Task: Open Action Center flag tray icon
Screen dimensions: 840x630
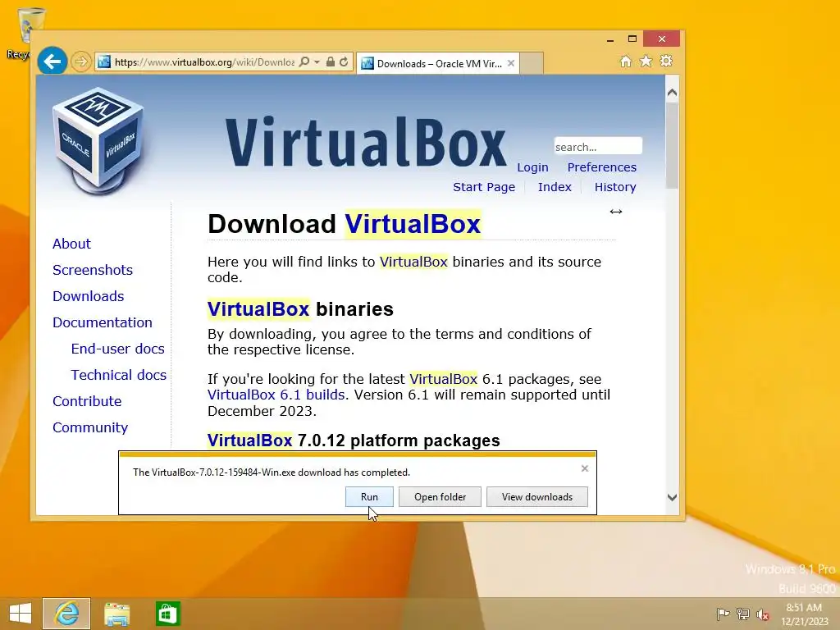Action: [x=723, y=614]
